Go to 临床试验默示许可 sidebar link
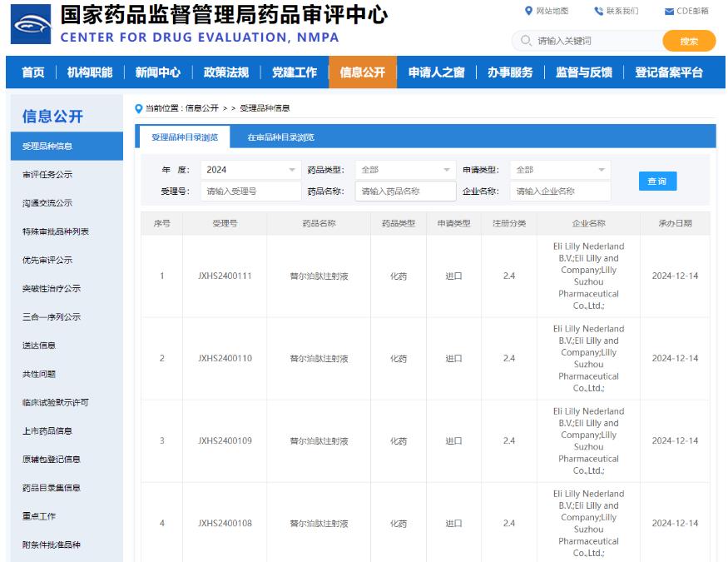The width and height of the screenshot is (728, 562). 56,403
